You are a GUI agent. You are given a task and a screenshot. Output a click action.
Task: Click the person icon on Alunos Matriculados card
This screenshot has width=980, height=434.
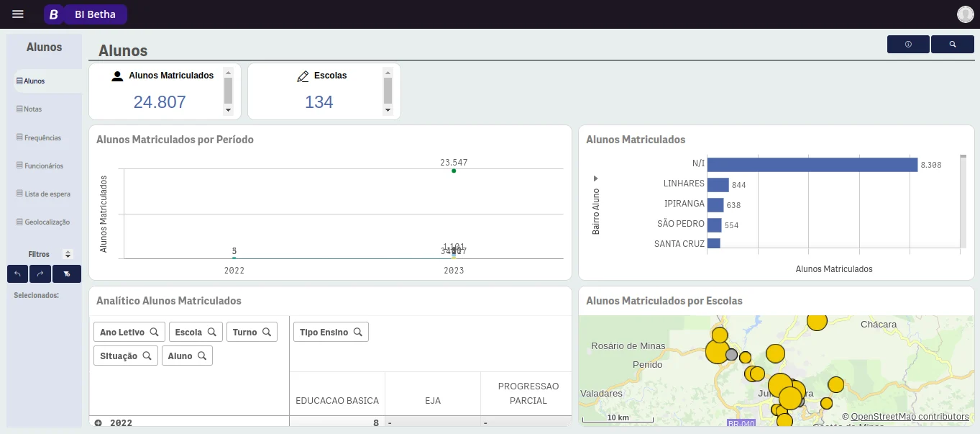click(117, 76)
